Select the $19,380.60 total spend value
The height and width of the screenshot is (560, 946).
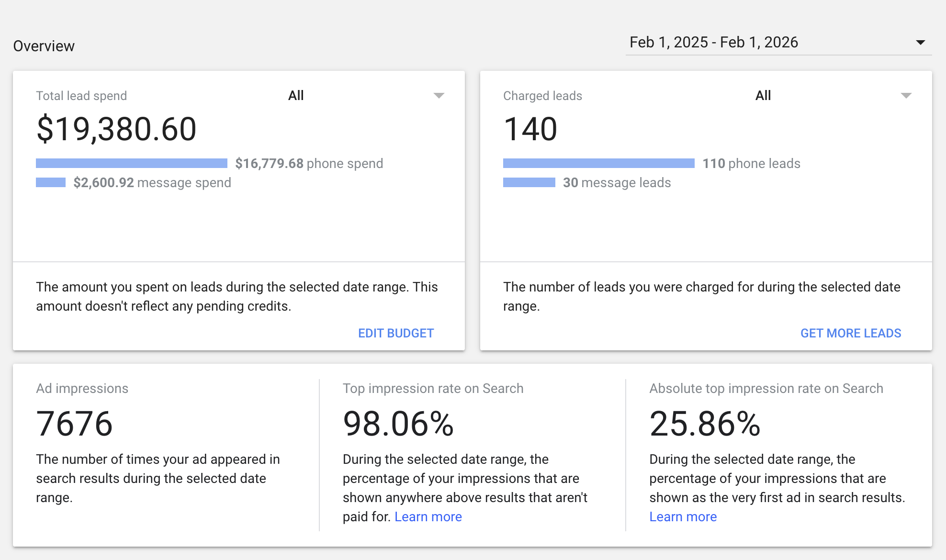pyautogui.click(x=116, y=129)
